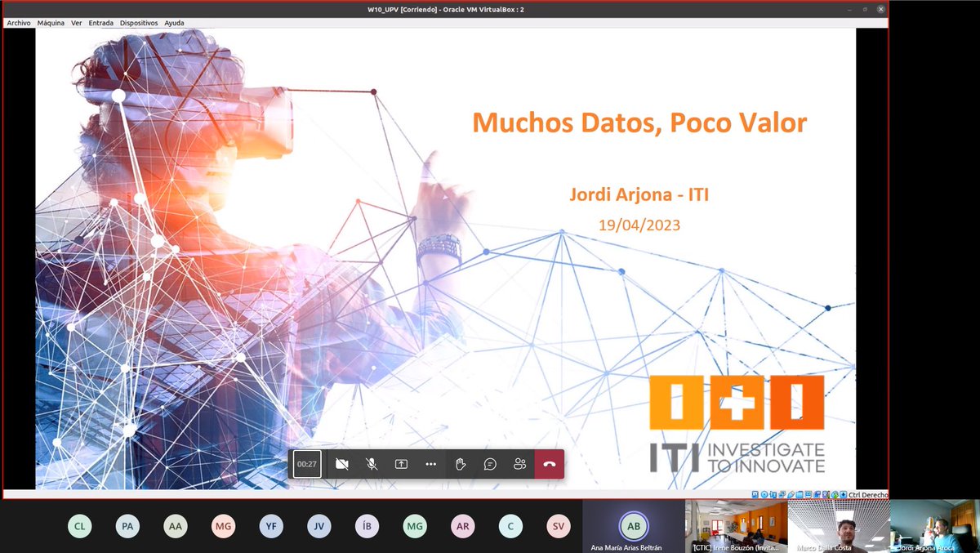Maximize the VirtualBox window

(x=865, y=9)
